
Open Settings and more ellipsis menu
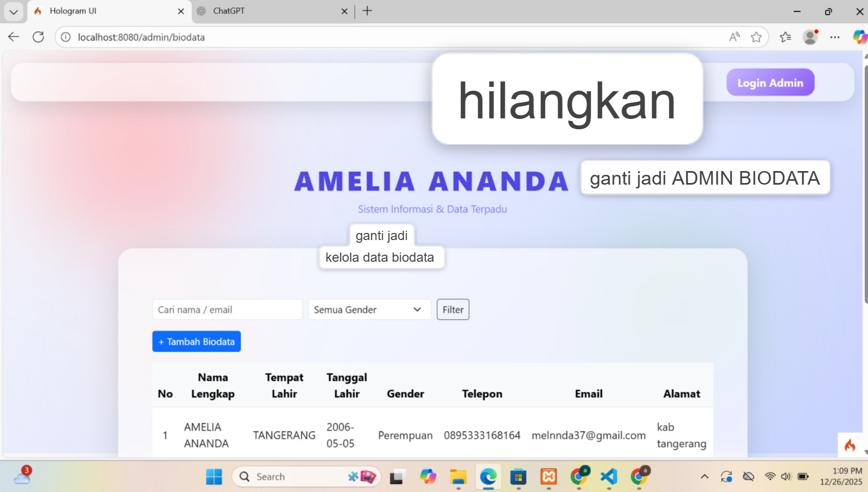click(x=835, y=37)
